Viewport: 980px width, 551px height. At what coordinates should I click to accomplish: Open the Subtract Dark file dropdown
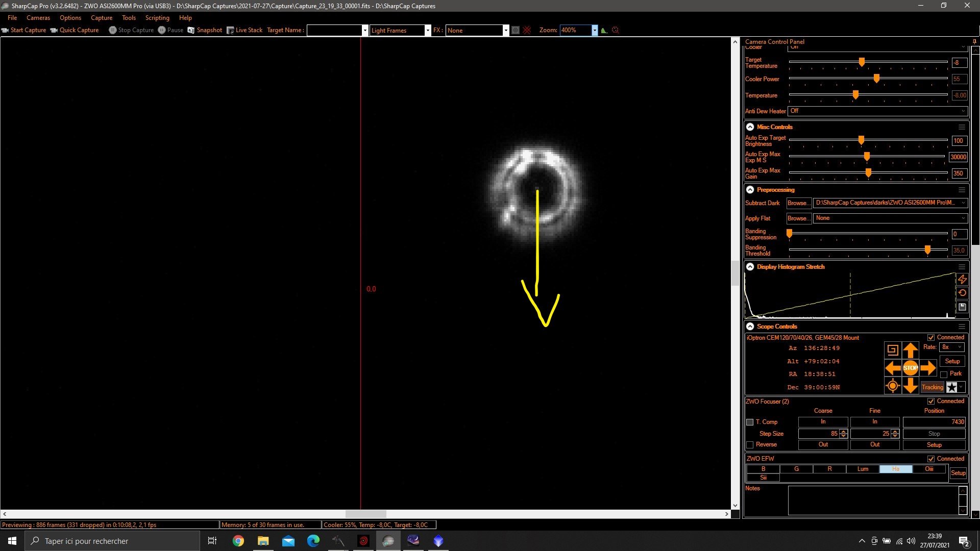(x=890, y=203)
